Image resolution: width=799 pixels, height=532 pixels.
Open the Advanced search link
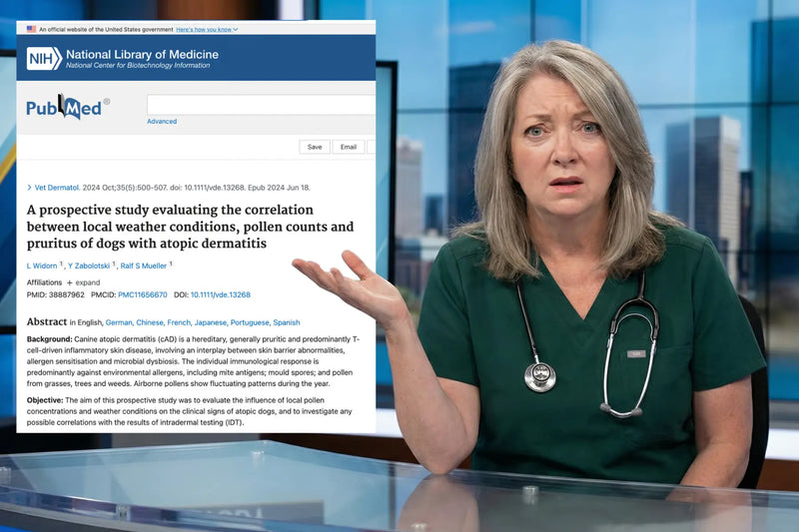pos(162,121)
